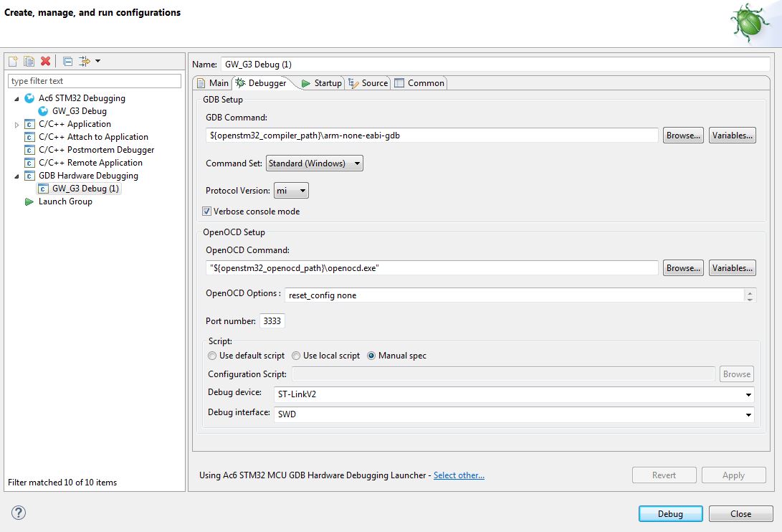Select GW_G3 Debug under Ac6 STM32 Debugging
Viewport: 782px width, 532px height.
79,111
